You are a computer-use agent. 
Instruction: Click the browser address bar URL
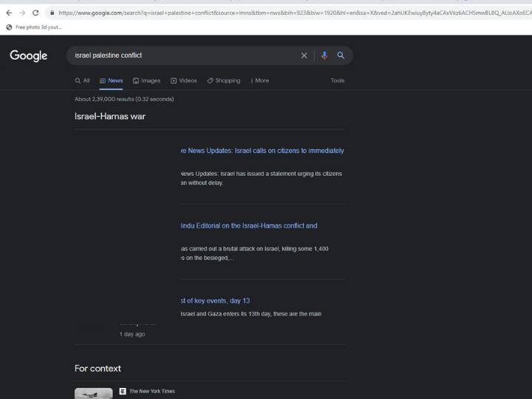coord(295,13)
